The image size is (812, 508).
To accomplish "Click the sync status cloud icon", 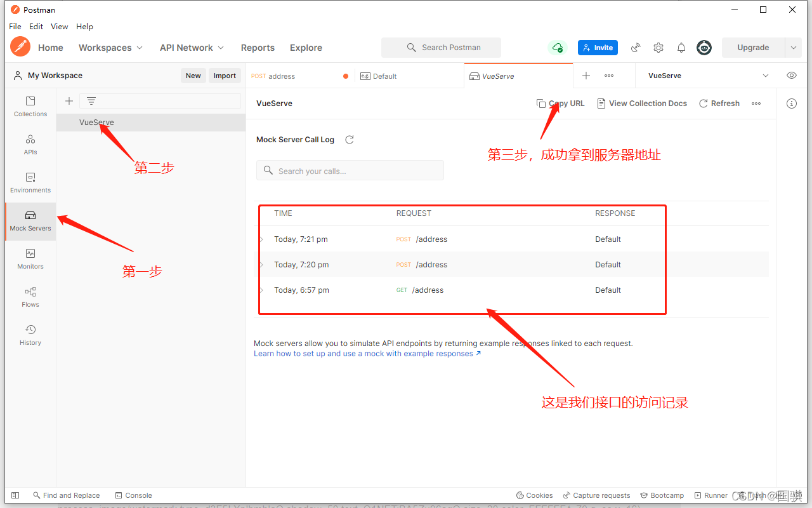I will coord(557,48).
